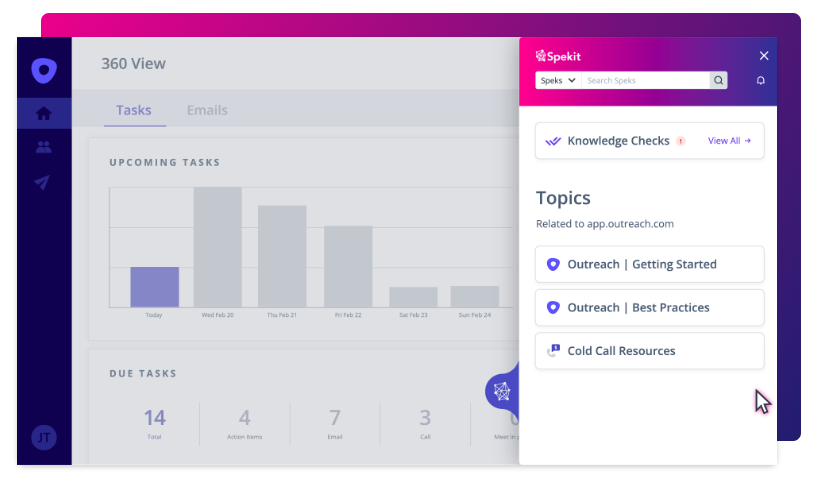Click the Topics heading
This screenshot has width=826, height=491.
pos(563,198)
